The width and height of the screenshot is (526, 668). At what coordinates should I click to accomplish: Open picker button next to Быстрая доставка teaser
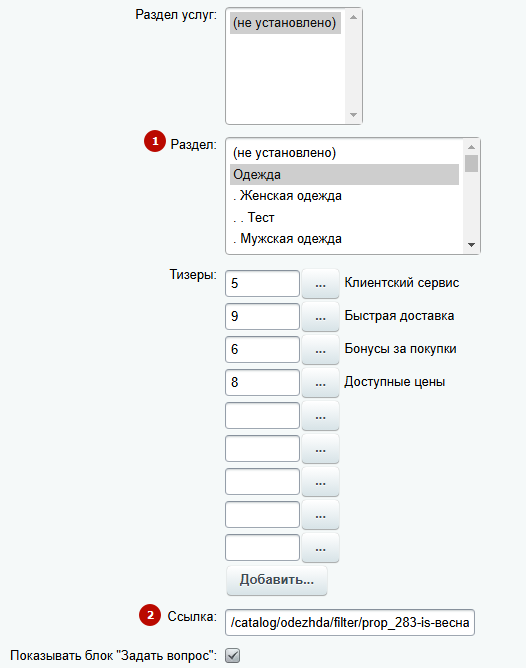coord(320,317)
